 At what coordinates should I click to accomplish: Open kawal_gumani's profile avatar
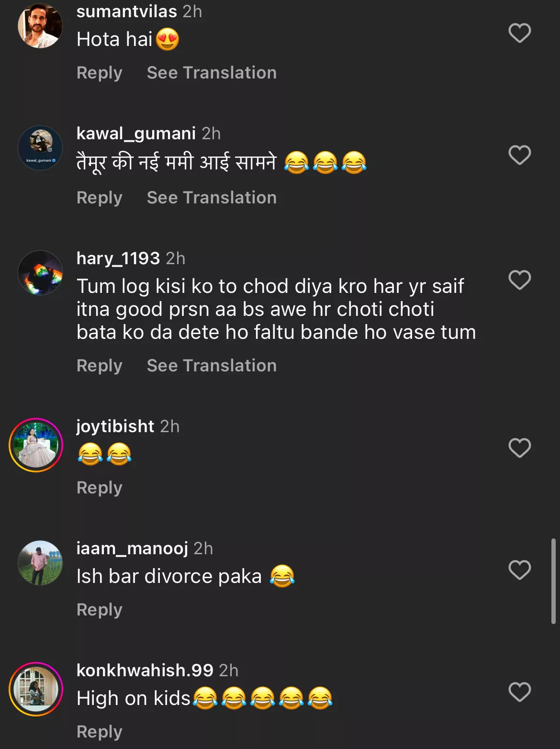40,148
